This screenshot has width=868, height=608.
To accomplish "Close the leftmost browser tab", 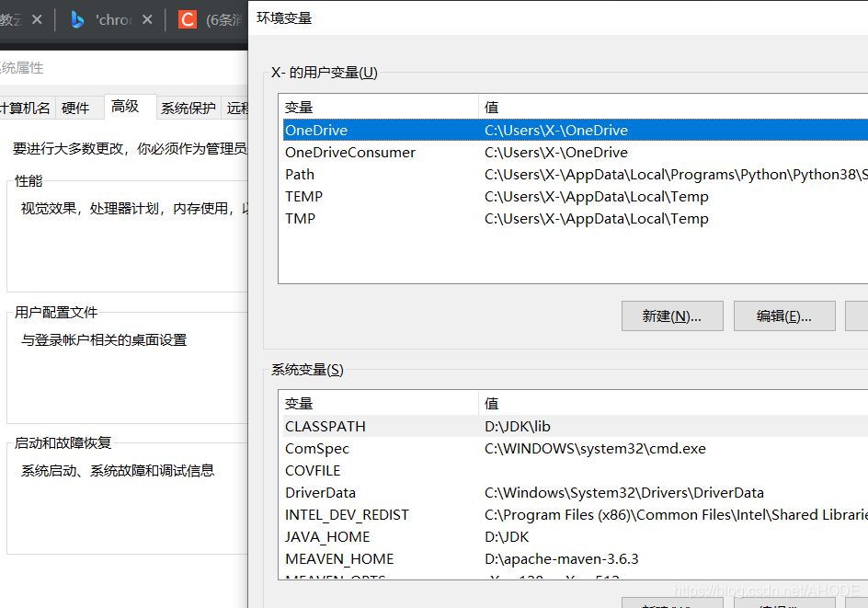I will click(x=37, y=19).
